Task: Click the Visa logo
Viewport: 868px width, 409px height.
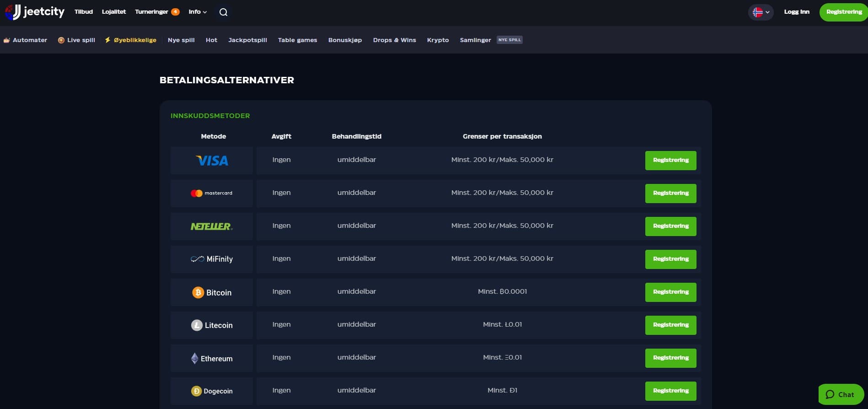Action: [212, 161]
